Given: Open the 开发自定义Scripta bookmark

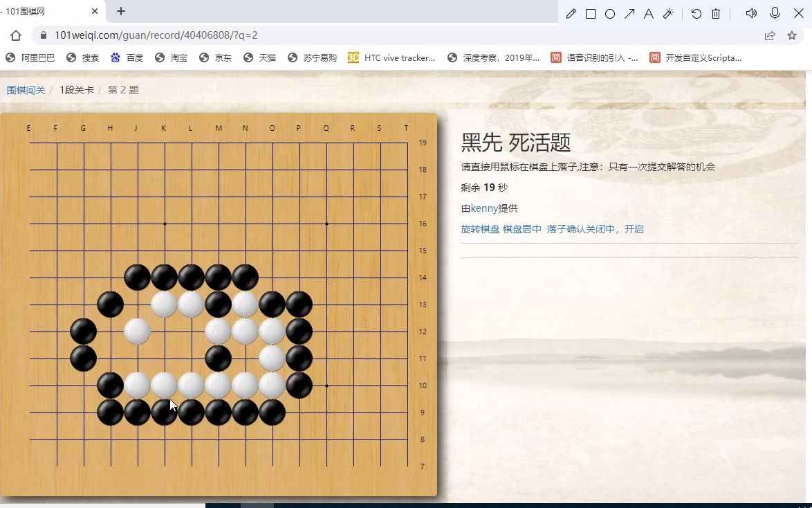Looking at the screenshot, I should pyautogui.click(x=696, y=57).
